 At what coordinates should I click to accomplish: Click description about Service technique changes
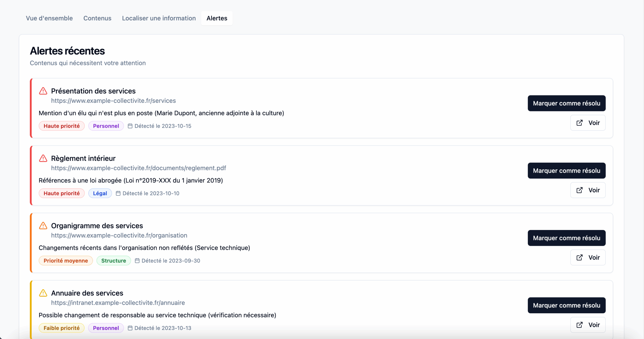[x=144, y=248]
